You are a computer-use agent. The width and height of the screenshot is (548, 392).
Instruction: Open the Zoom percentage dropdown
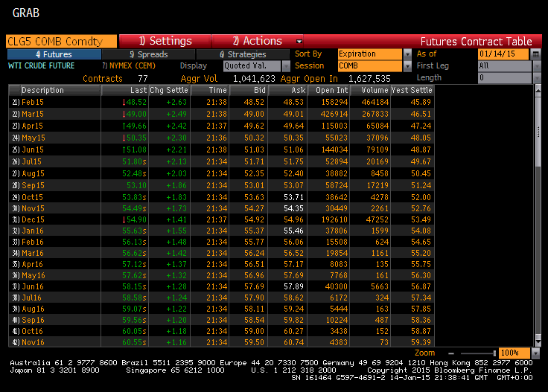[x=535, y=353]
